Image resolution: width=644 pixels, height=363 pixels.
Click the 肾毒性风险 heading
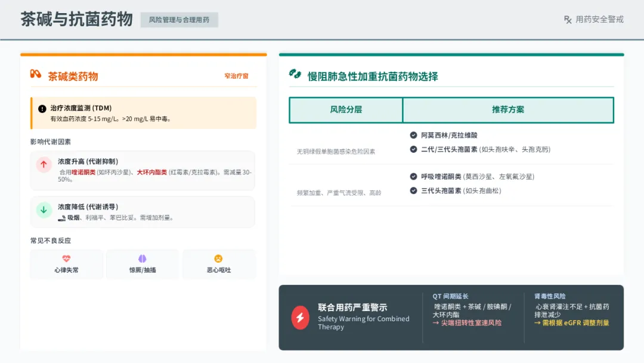coord(550,296)
